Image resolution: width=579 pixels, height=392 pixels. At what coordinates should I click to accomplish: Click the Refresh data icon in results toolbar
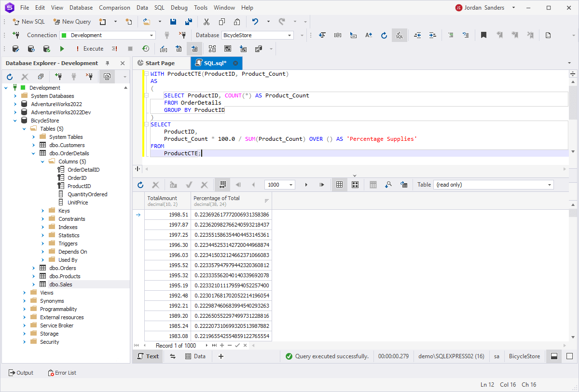tap(140, 185)
